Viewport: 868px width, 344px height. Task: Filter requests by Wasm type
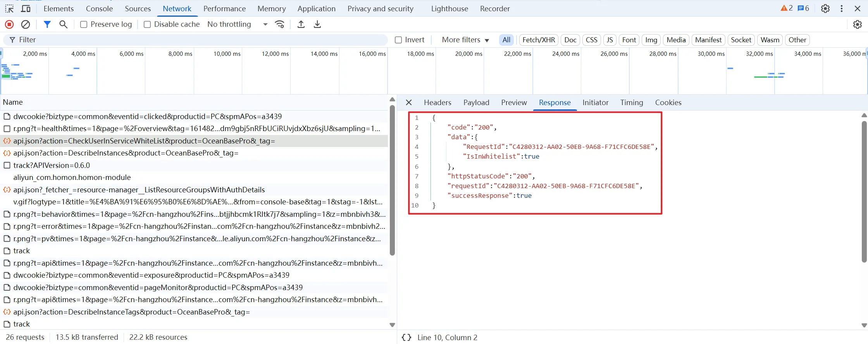click(770, 40)
